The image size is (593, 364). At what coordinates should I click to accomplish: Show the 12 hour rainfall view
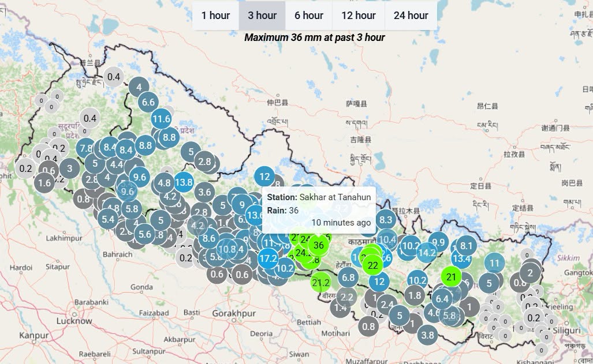point(358,16)
